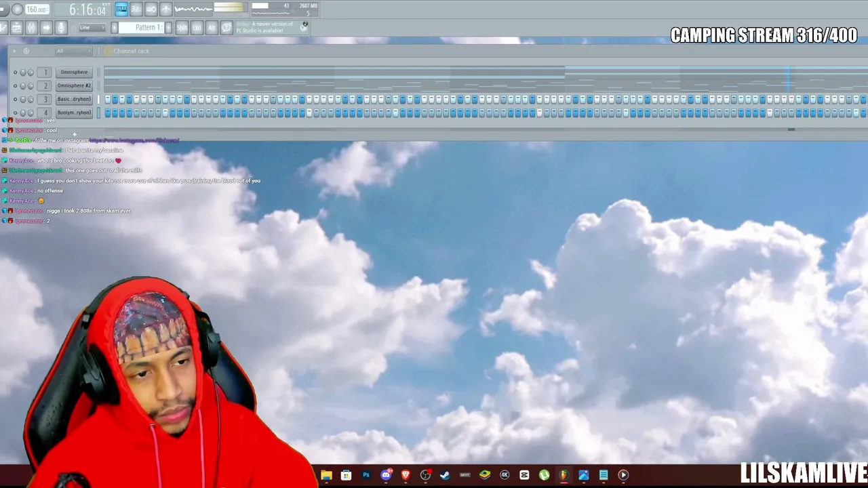The width and height of the screenshot is (868, 488).
Task: Select the Omnisphere #2 channel button
Action: pyautogui.click(x=74, y=85)
